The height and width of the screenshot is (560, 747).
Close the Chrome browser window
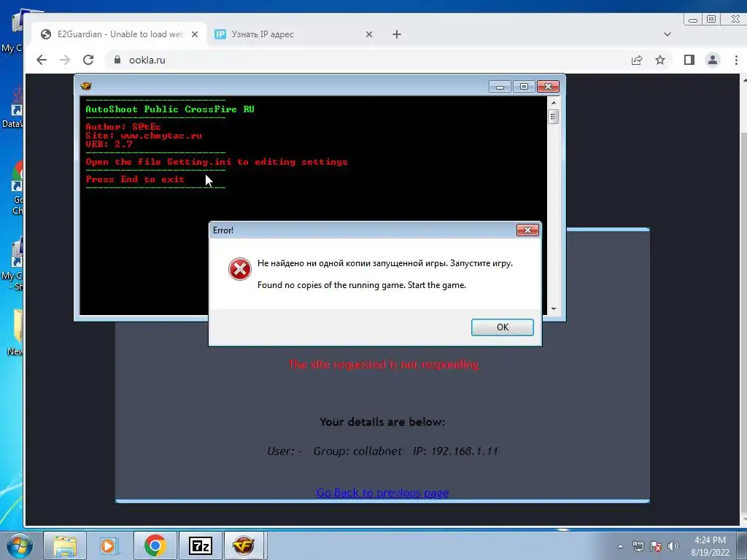click(x=734, y=20)
